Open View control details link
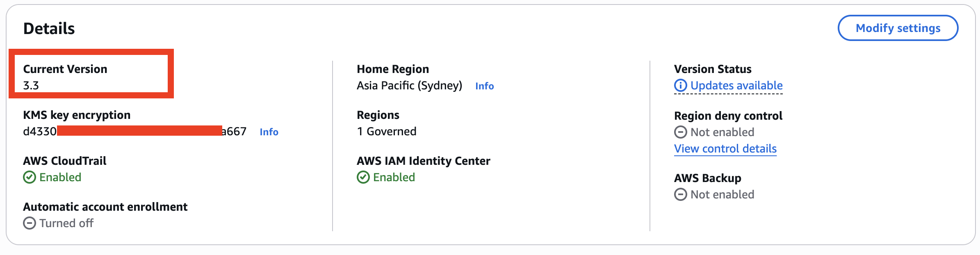Viewport: 980px width, 255px height. pos(725,149)
